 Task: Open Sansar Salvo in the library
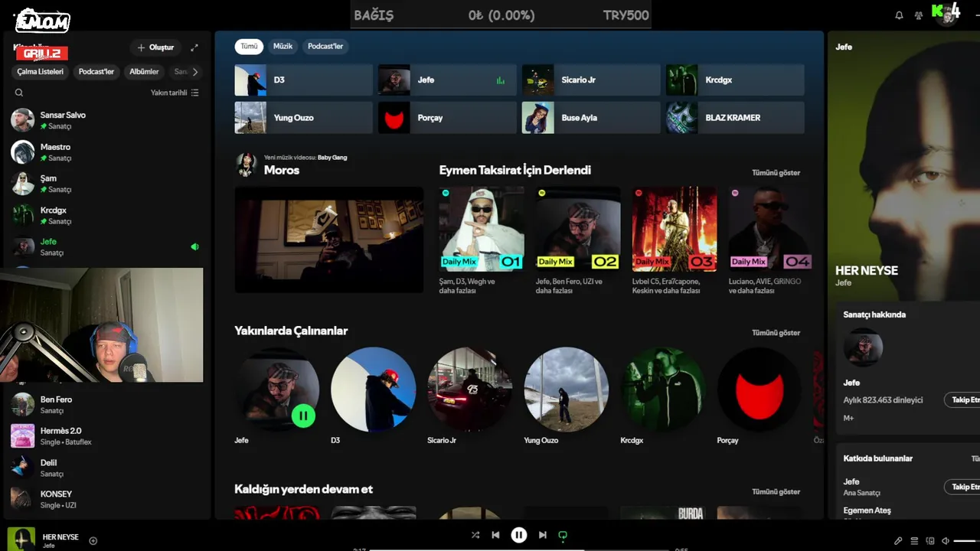pyautogui.click(x=106, y=120)
